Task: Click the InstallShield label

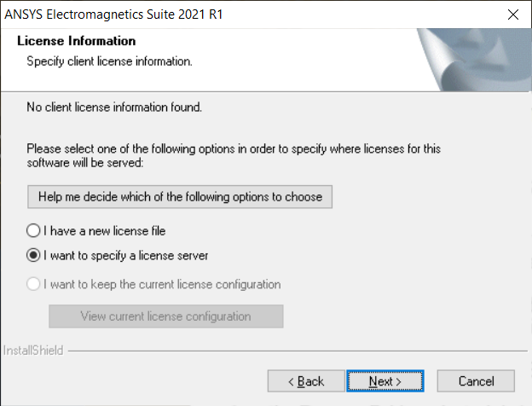Action: [33, 351]
